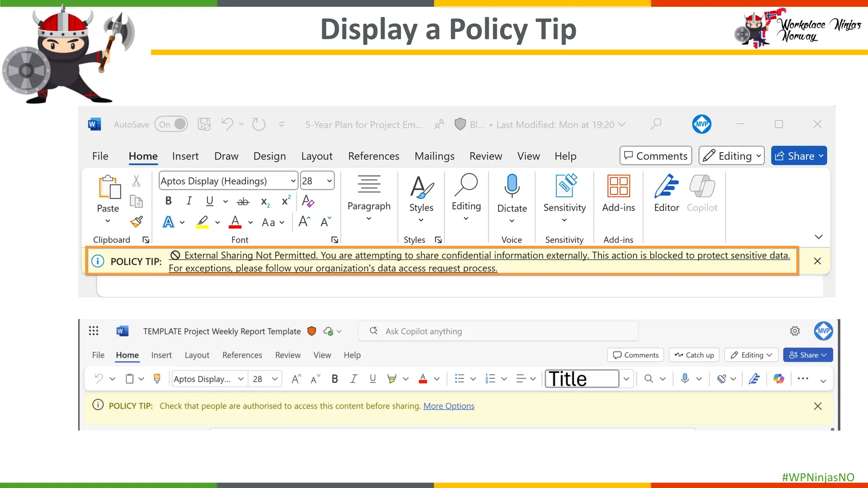Click the Cut scissors icon
868x488 pixels.
(x=136, y=181)
